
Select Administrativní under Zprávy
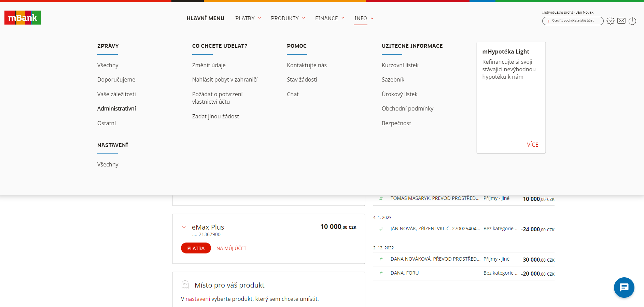pyautogui.click(x=116, y=108)
